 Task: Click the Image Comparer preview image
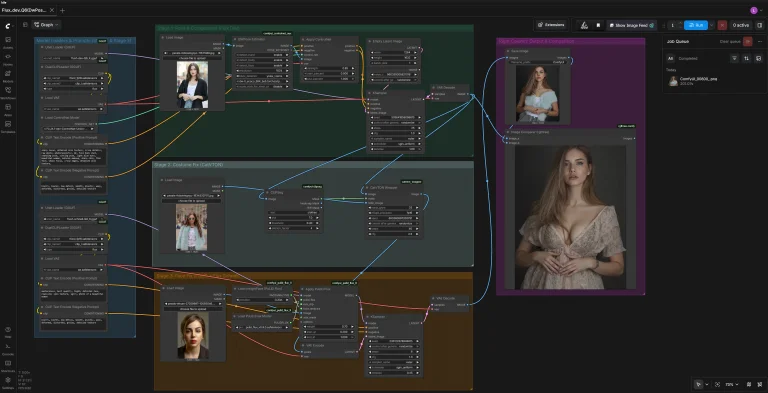tap(571, 217)
